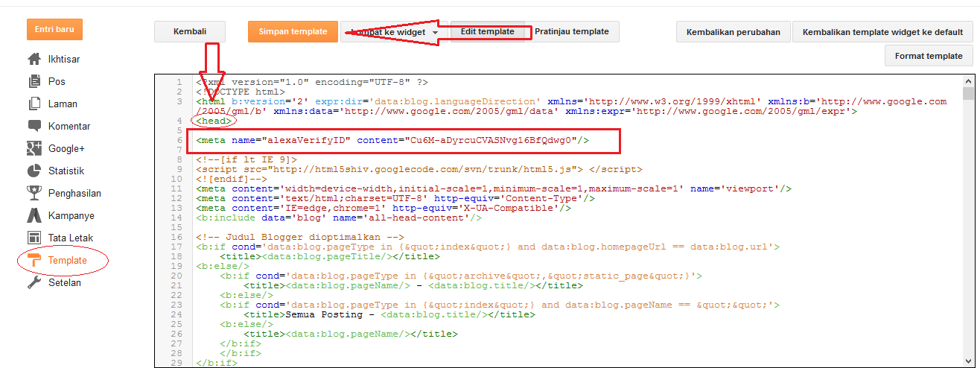Image resolution: width=980 pixels, height=368 pixels.
Task: Click the Penghasilan trophy icon
Action: pos(34,194)
